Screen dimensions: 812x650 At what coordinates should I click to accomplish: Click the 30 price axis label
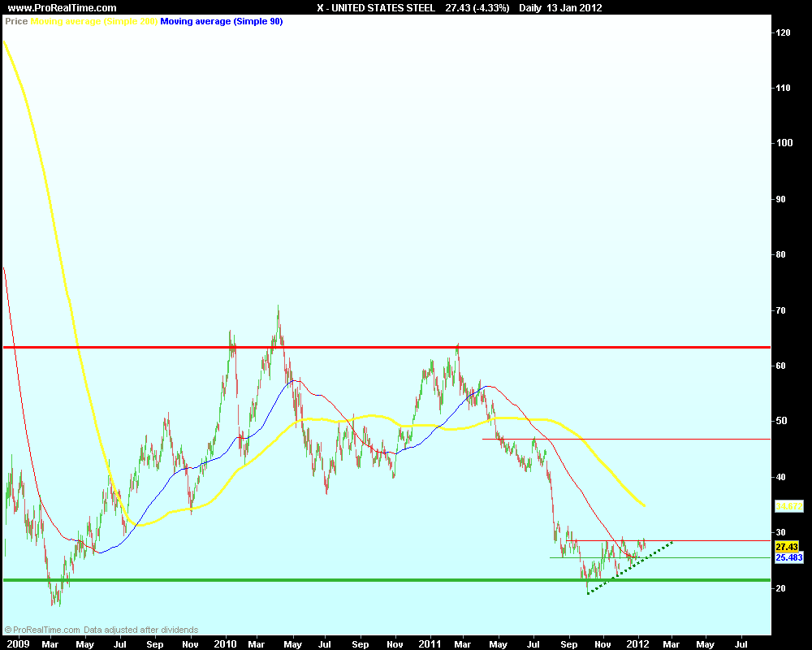click(780, 532)
